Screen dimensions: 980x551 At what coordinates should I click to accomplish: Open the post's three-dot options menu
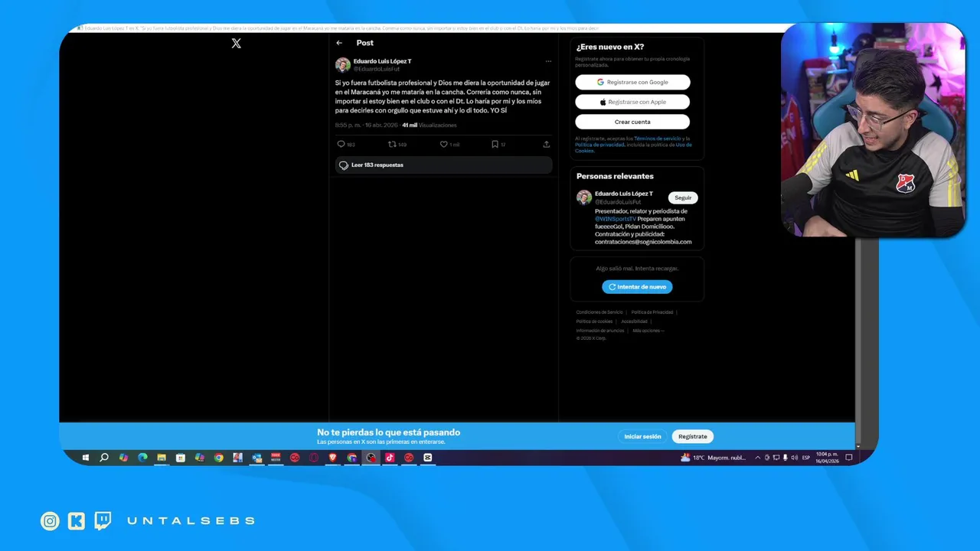(x=548, y=61)
